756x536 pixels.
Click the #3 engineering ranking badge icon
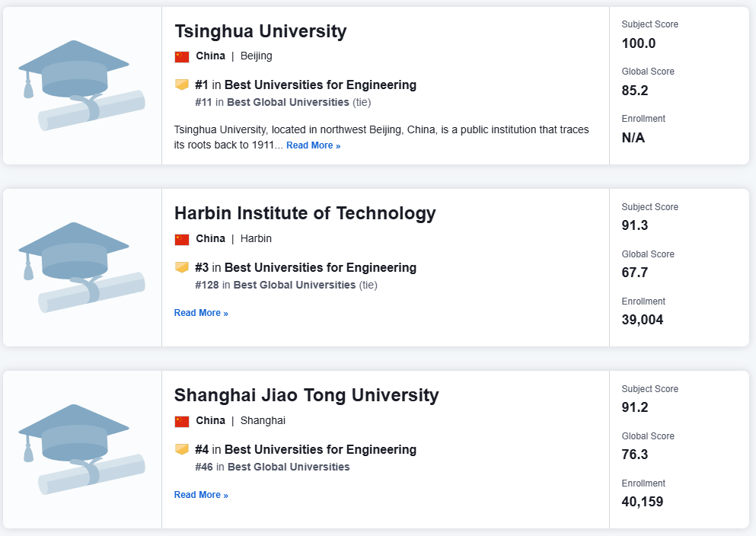[x=182, y=267]
